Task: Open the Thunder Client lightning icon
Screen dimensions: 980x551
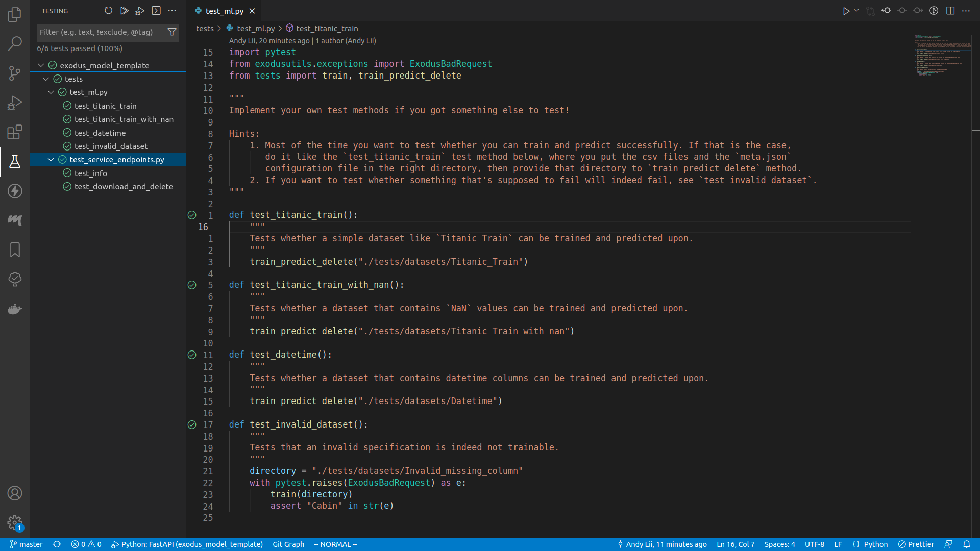Action: [15, 191]
